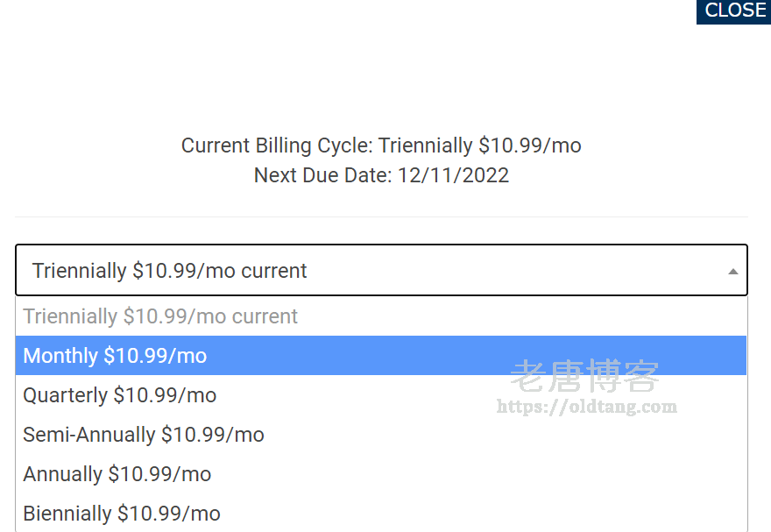Open the billing cycle select box
Viewport: 771px width, 532px height.
(x=381, y=270)
